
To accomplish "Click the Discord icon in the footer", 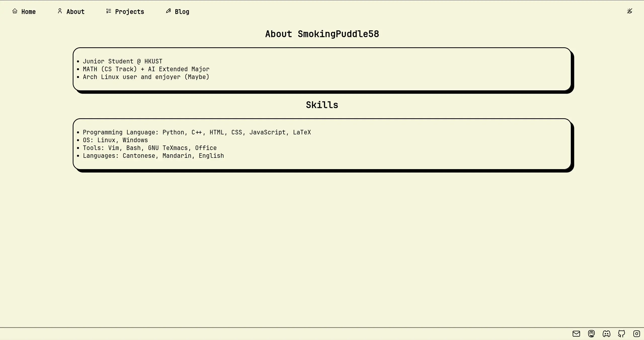I will point(606,333).
